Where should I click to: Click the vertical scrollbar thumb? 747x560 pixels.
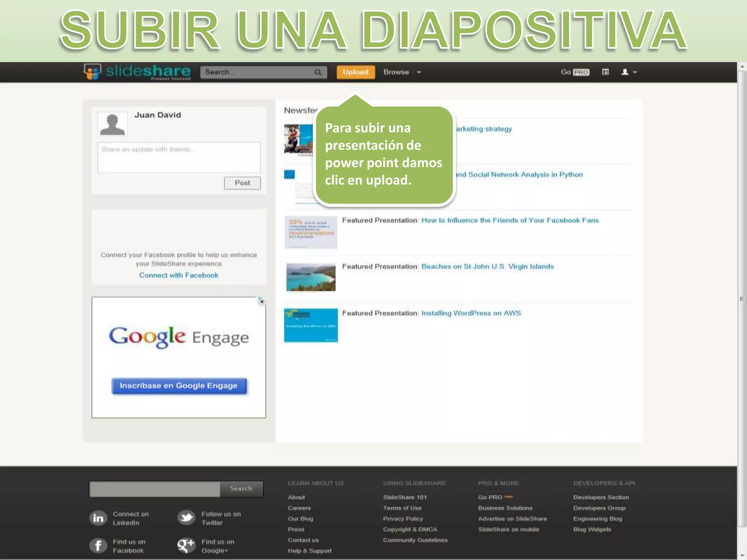(742, 299)
